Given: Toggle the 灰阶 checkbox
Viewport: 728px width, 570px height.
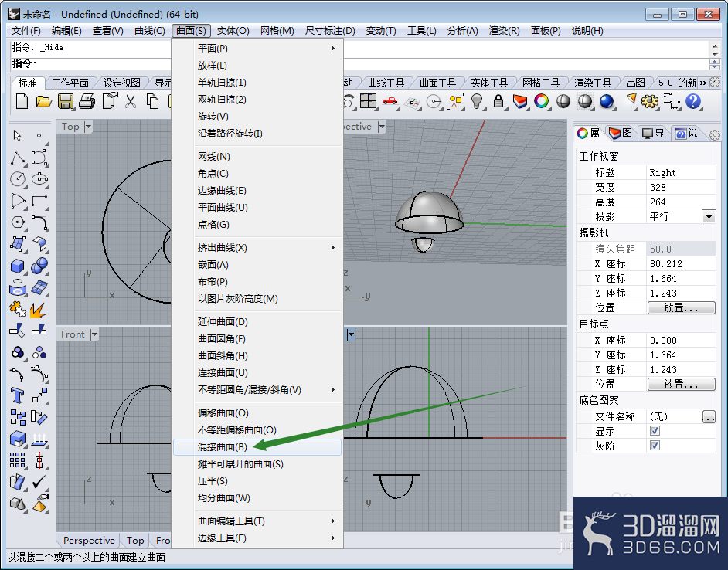Looking at the screenshot, I should click(655, 446).
